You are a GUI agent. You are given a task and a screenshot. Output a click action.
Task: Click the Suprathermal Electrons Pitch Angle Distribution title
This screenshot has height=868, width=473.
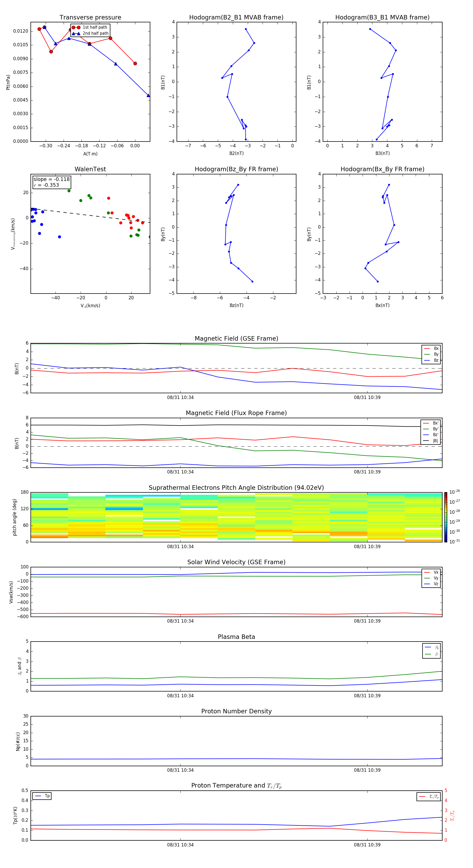point(236,488)
